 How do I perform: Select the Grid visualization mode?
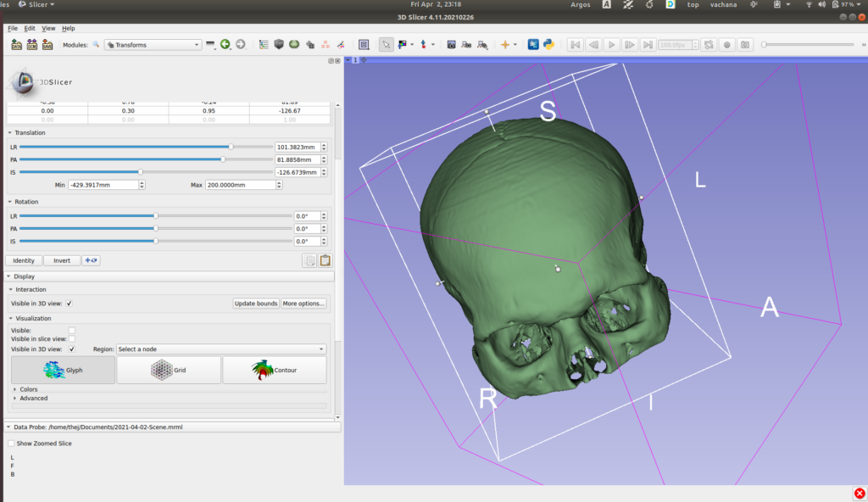(x=169, y=370)
